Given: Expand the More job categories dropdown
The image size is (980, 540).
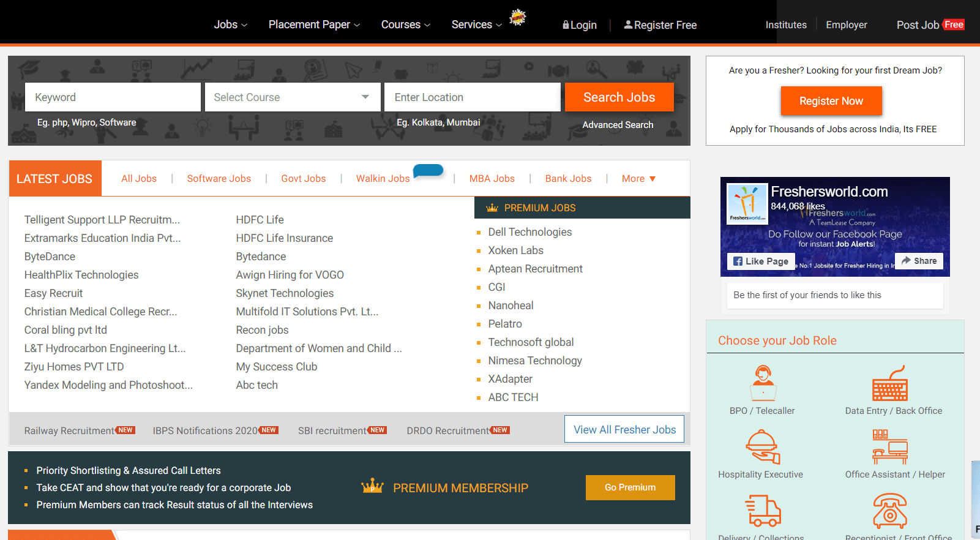Looking at the screenshot, I should click(638, 179).
